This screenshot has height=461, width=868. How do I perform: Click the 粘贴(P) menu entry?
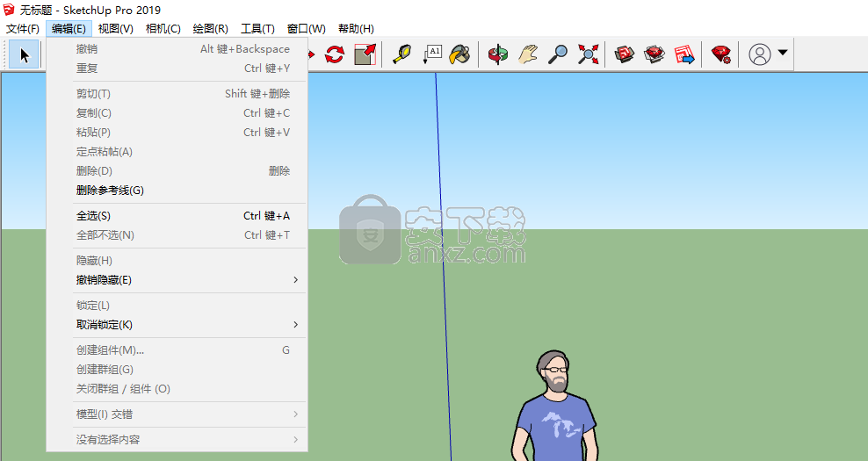pyautogui.click(x=177, y=133)
